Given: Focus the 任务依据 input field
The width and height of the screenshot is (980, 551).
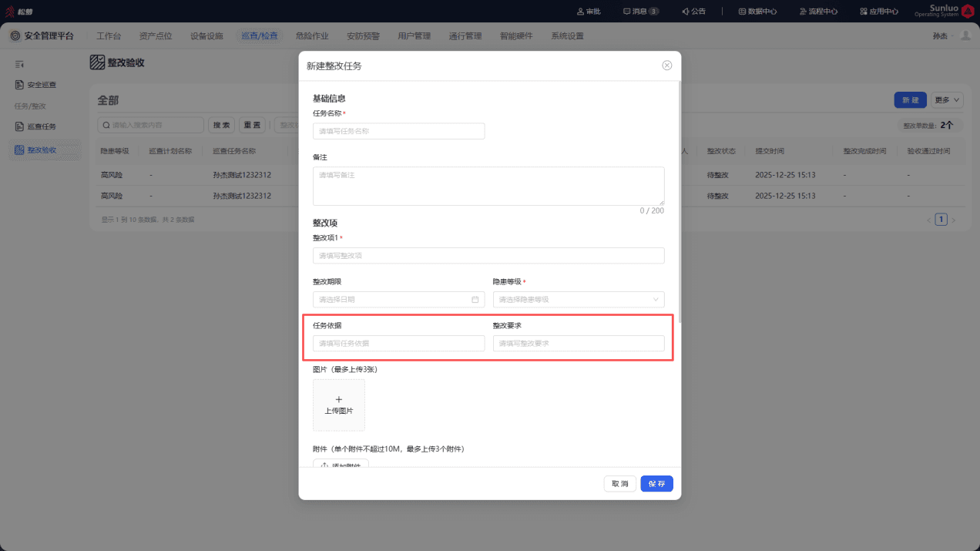Looking at the screenshot, I should pos(399,344).
